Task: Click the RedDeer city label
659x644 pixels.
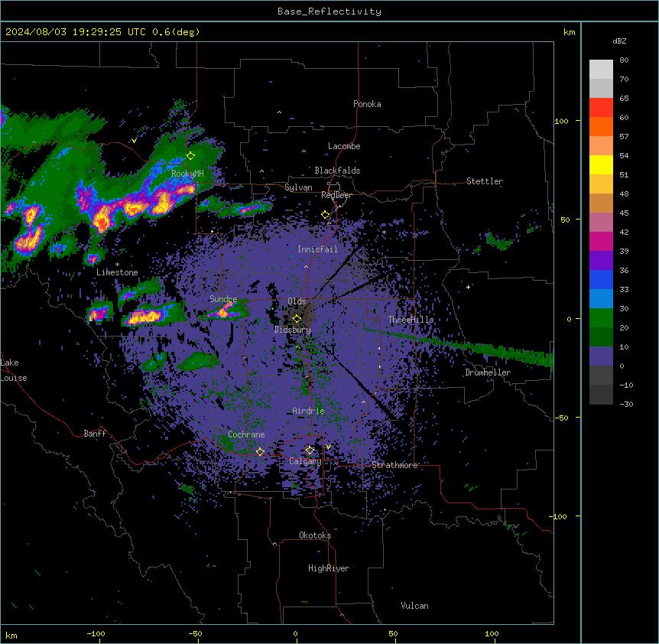Action: 336,195
